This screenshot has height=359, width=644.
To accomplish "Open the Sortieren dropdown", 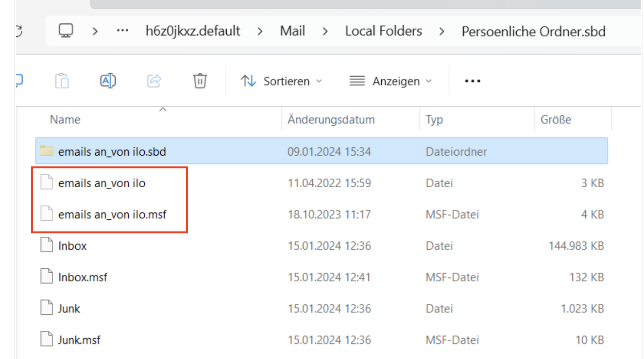I will (x=282, y=81).
